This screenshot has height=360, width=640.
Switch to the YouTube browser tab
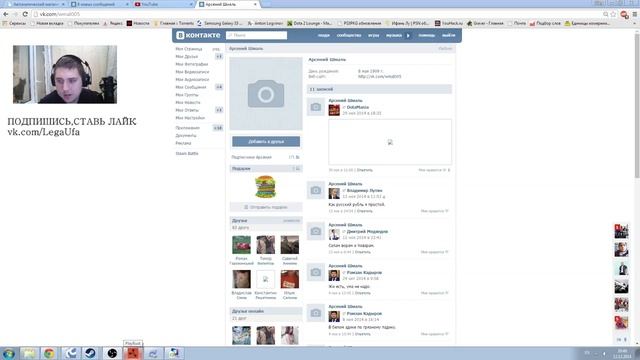click(x=163, y=4)
